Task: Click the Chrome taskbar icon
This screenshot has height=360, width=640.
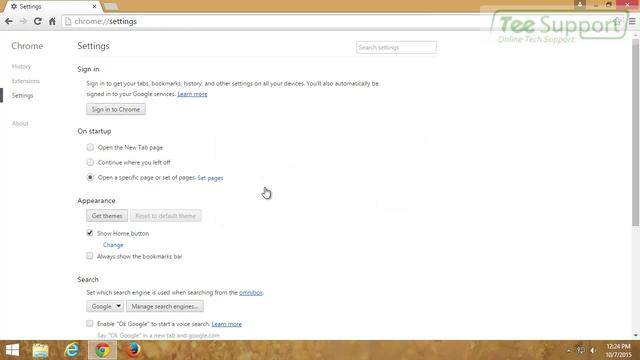Action: coord(102,350)
